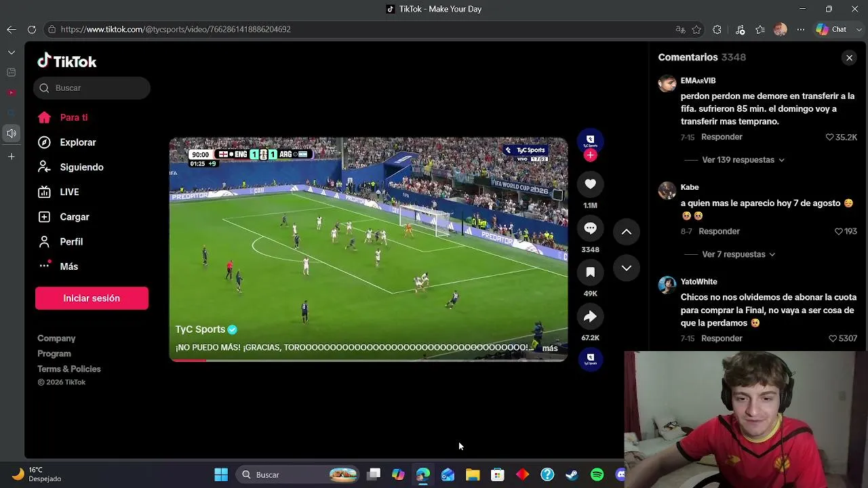
Task: Open the weather widget showing 16°C Despejado
Action: [38, 474]
